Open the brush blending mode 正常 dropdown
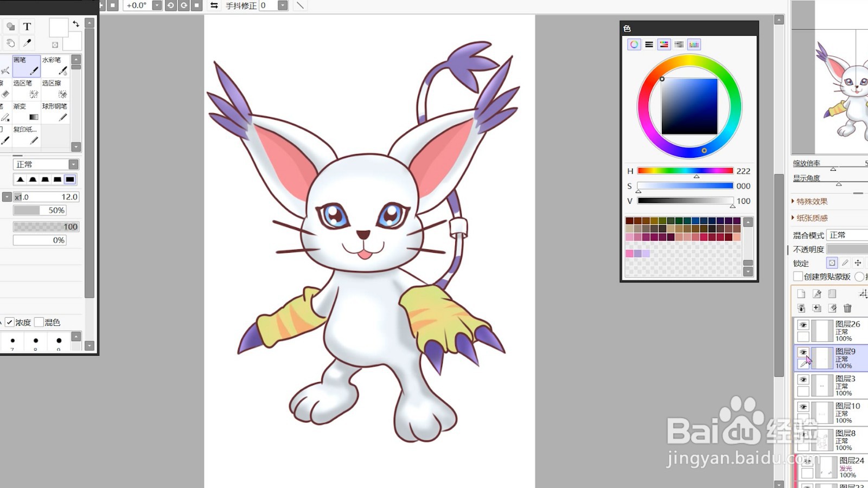 click(x=46, y=164)
